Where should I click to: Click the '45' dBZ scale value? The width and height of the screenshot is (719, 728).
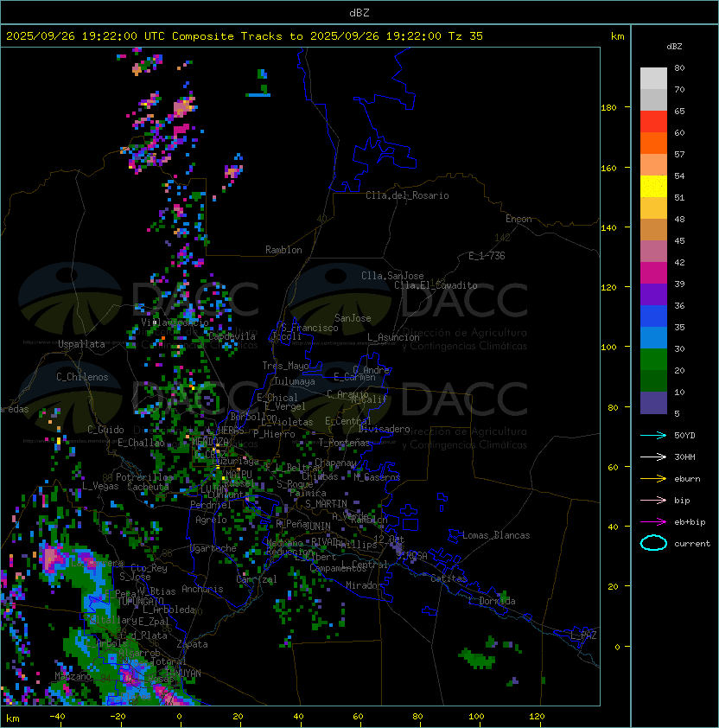(x=679, y=240)
